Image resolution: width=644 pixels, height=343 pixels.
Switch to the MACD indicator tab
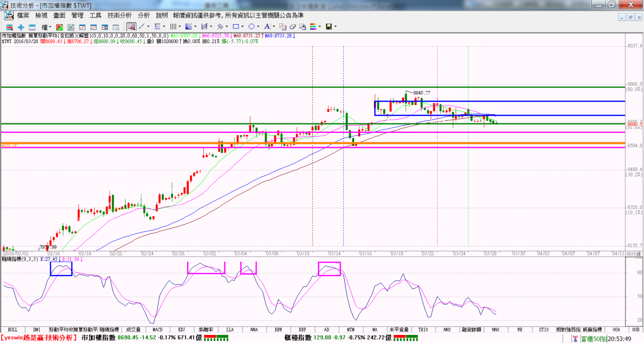coord(157,329)
